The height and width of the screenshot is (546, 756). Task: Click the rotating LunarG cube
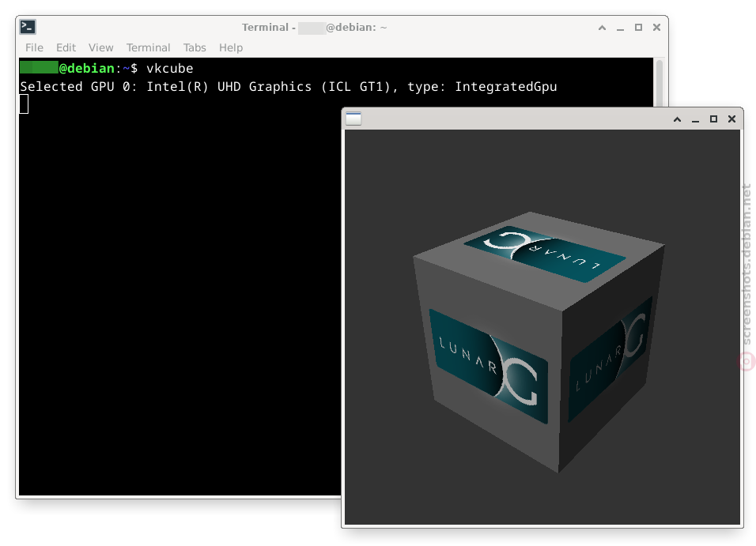(539, 341)
